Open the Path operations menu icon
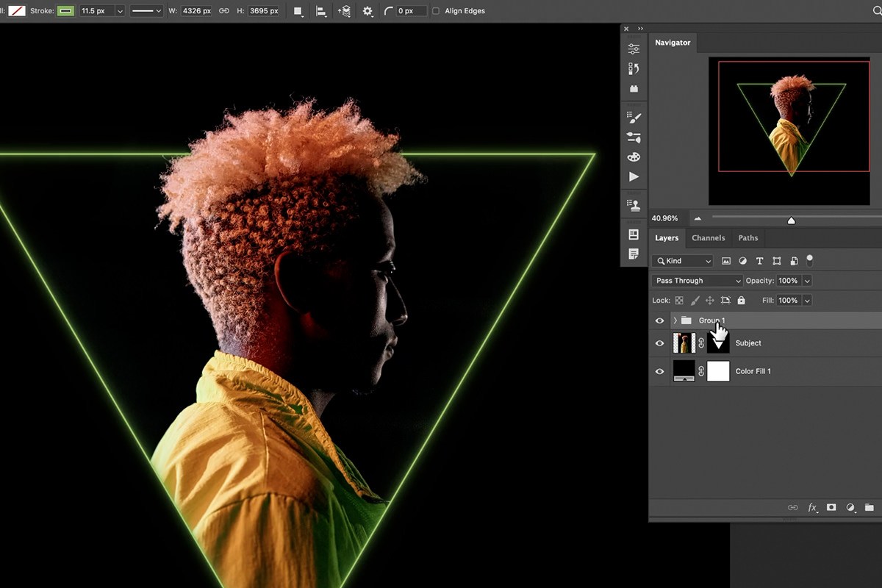Image resolution: width=882 pixels, height=588 pixels. point(298,11)
